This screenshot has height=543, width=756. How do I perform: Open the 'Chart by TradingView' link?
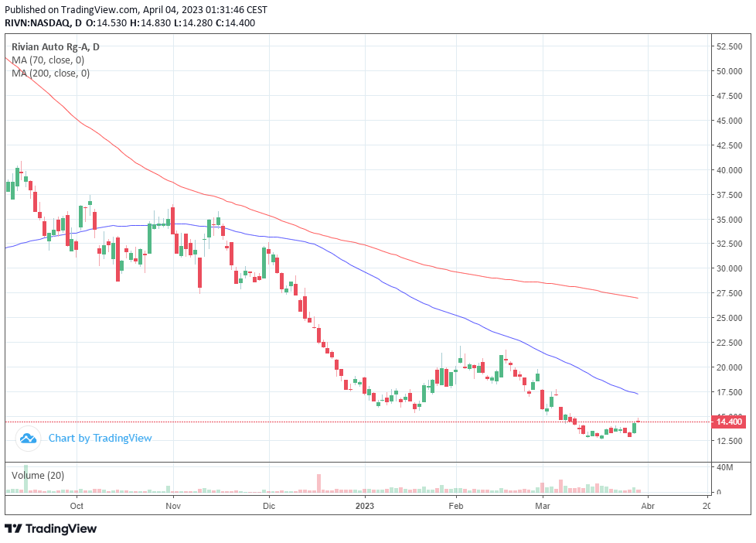coord(100,439)
